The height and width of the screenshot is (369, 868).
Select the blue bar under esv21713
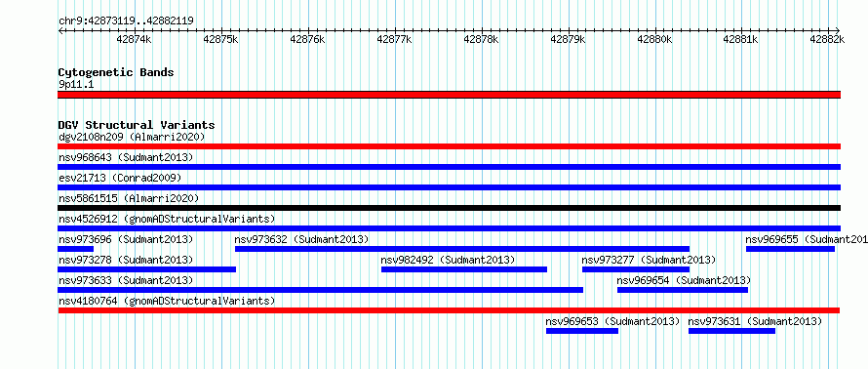point(449,187)
